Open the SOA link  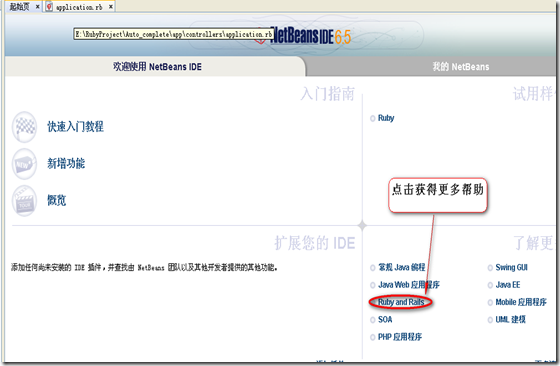pyautogui.click(x=385, y=319)
